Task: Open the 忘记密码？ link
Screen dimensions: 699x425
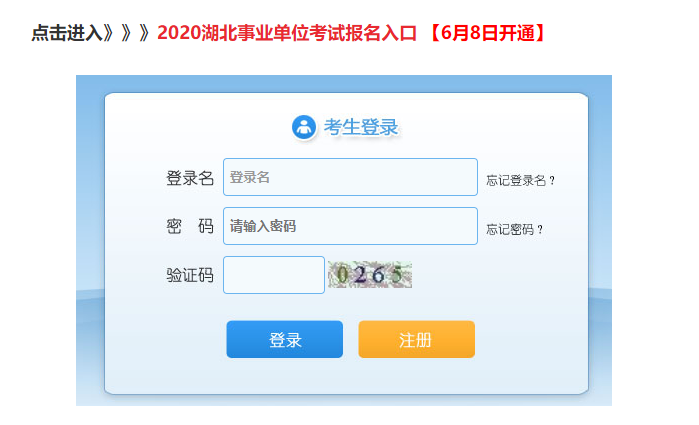Action: [514, 230]
